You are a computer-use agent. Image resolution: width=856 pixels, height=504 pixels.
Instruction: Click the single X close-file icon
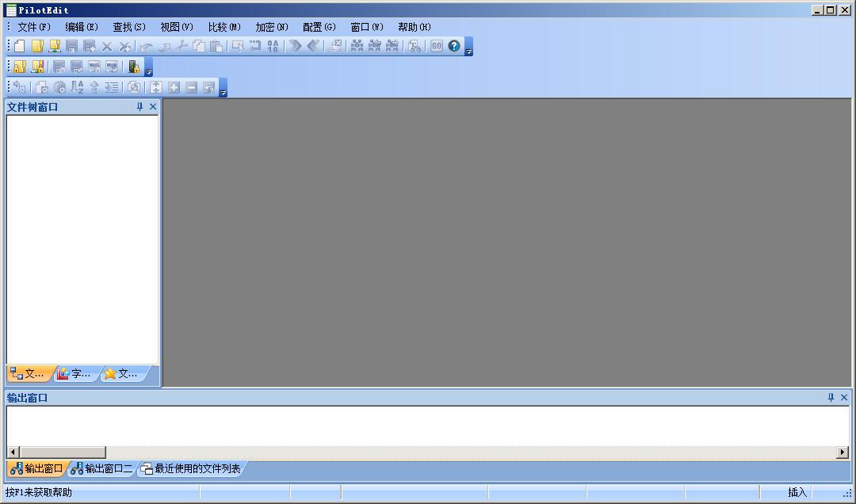click(107, 47)
